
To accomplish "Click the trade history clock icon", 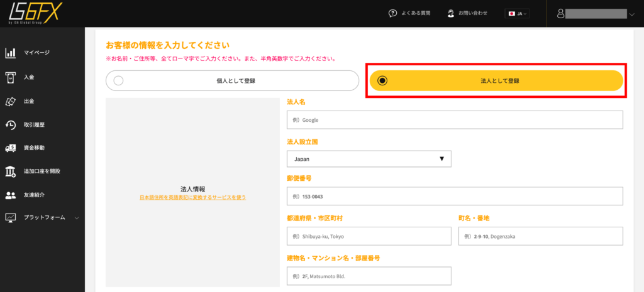I will [10, 125].
